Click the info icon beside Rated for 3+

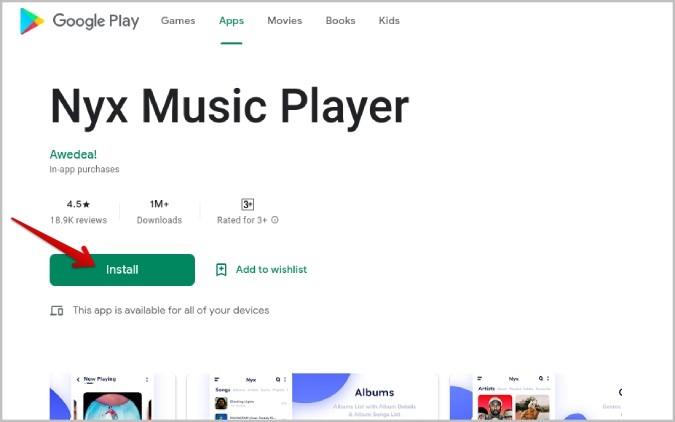(x=275, y=220)
